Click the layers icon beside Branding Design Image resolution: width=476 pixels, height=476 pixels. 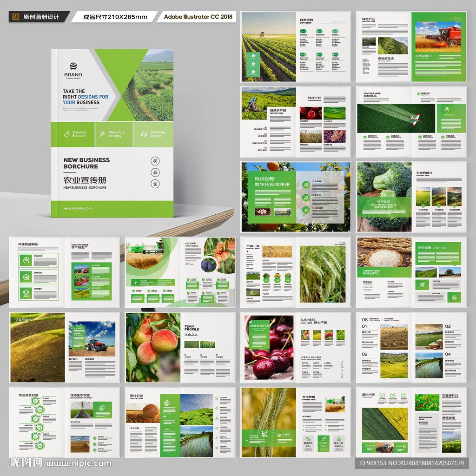pos(144,134)
